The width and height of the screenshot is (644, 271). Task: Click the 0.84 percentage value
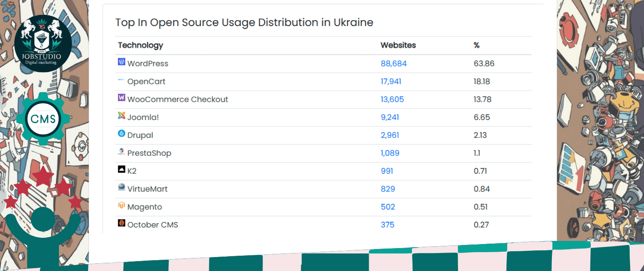click(x=481, y=189)
